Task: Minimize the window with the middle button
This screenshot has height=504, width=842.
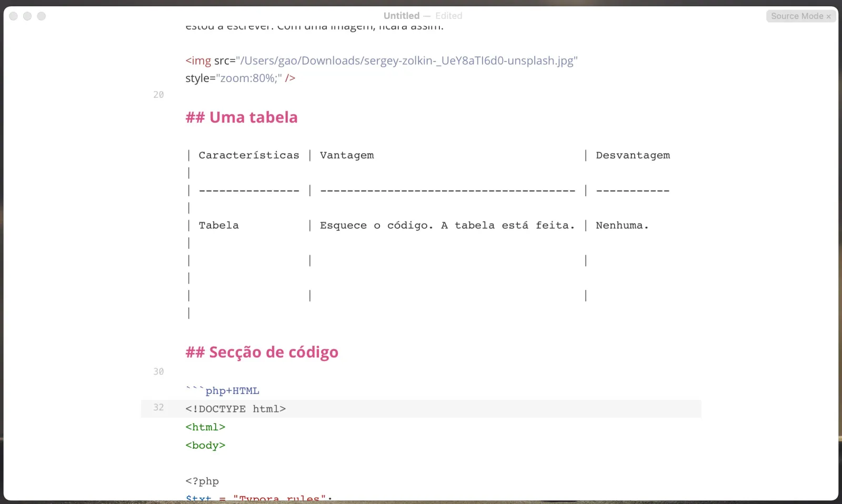Action: pyautogui.click(x=27, y=16)
